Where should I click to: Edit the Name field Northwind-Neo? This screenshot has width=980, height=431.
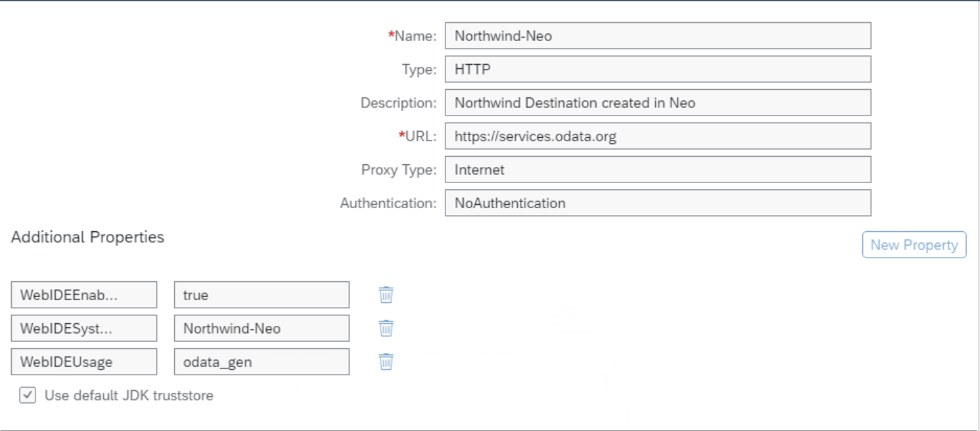658,36
